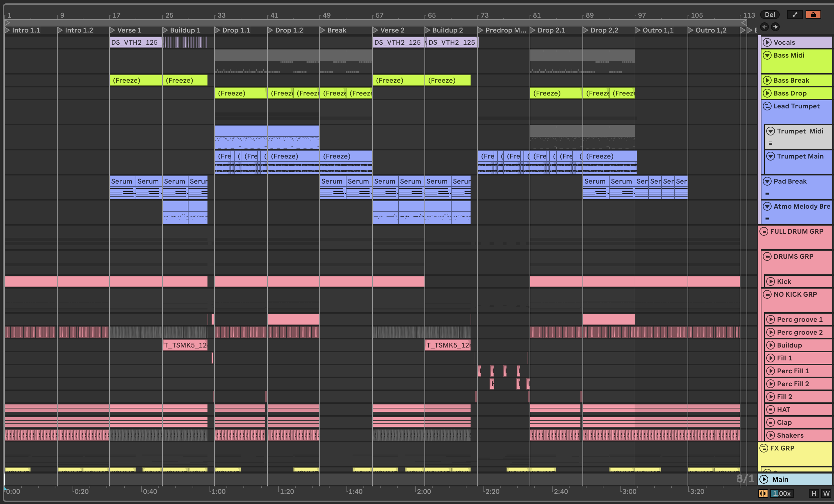Select the T_TSMK5 clip in Buildup 1
The height and width of the screenshot is (504, 834).
[x=185, y=345]
